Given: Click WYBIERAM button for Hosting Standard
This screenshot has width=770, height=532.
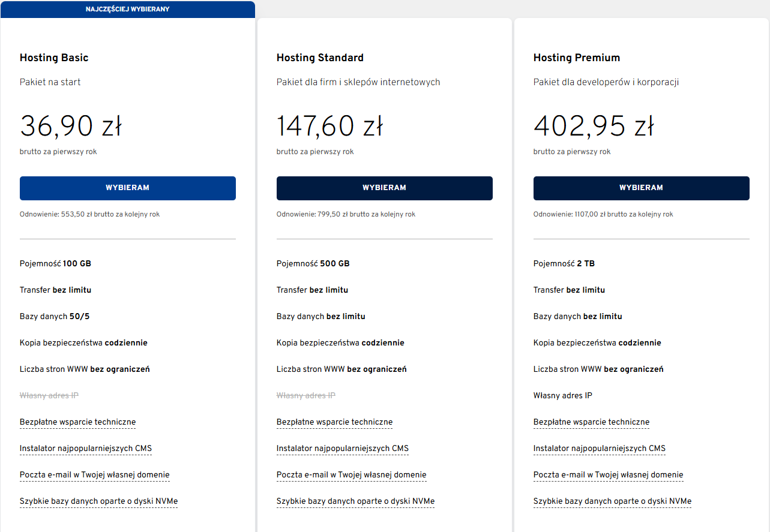Looking at the screenshot, I should pyautogui.click(x=384, y=188).
